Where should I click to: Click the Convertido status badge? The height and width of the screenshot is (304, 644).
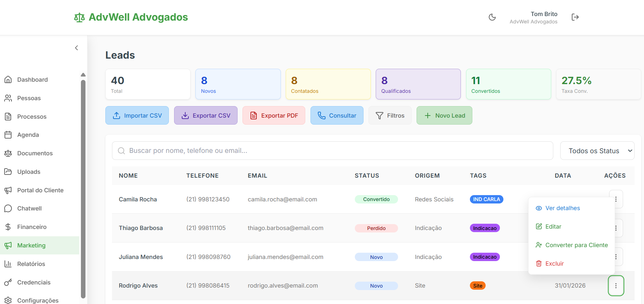tap(376, 199)
